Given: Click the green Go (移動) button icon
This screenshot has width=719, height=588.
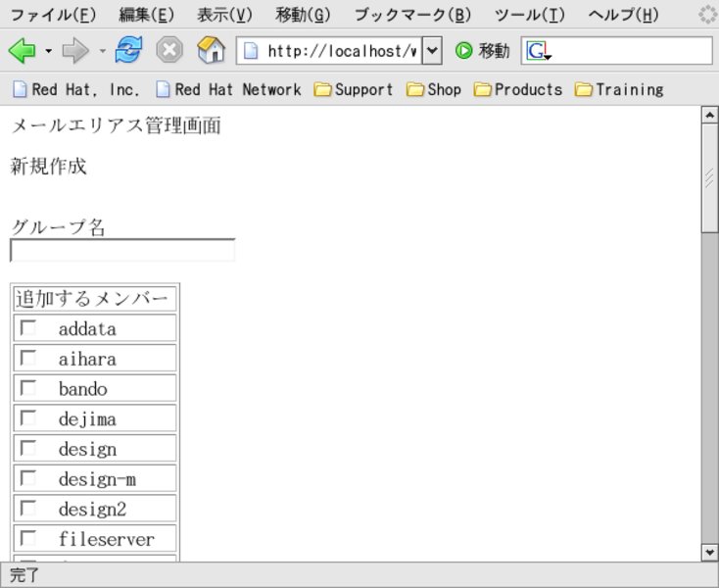Looking at the screenshot, I should tap(464, 51).
